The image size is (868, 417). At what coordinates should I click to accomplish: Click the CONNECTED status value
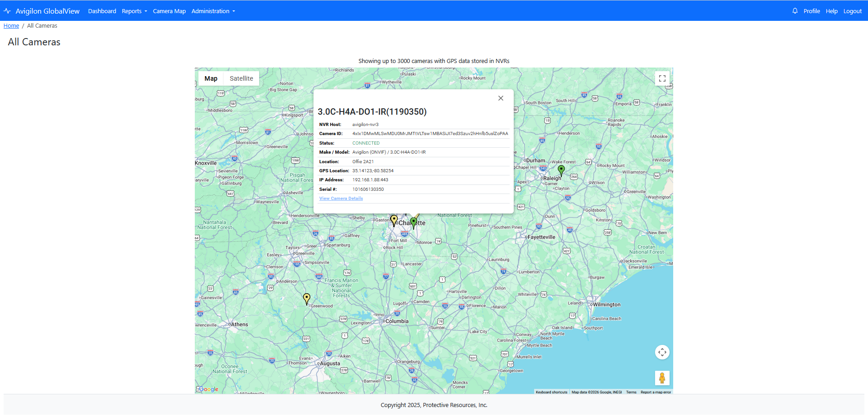point(366,143)
